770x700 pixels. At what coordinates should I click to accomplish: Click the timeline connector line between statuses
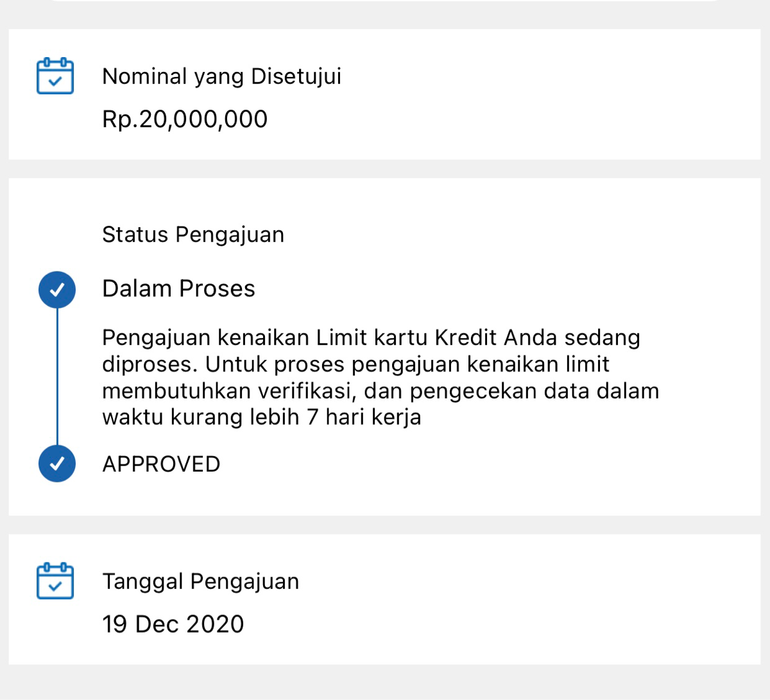pyautogui.click(x=57, y=377)
